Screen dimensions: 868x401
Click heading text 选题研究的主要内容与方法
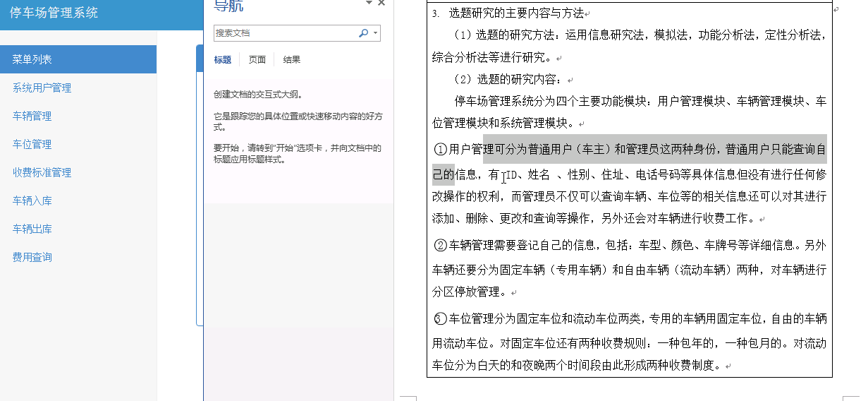point(516,13)
